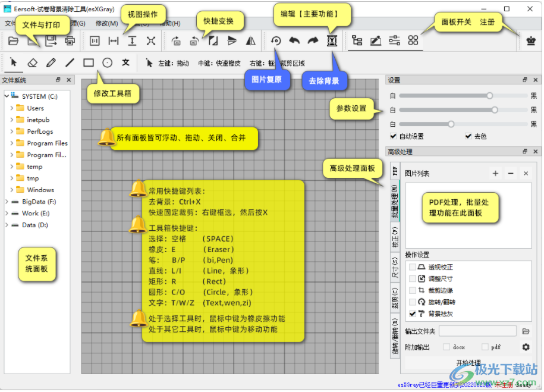Expand the inetpub folder
Image resolution: width=544 pixels, height=392 pixels.
pos(11,120)
